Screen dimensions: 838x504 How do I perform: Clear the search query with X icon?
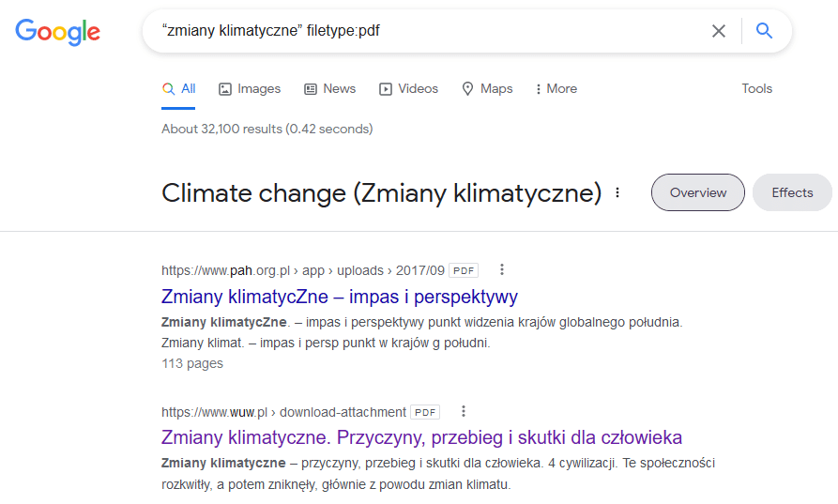[719, 31]
